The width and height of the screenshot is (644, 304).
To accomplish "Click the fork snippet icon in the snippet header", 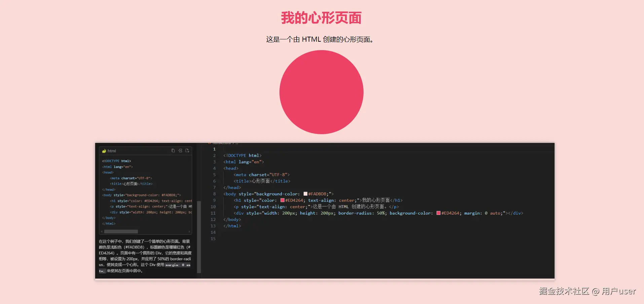I will [x=180, y=151].
